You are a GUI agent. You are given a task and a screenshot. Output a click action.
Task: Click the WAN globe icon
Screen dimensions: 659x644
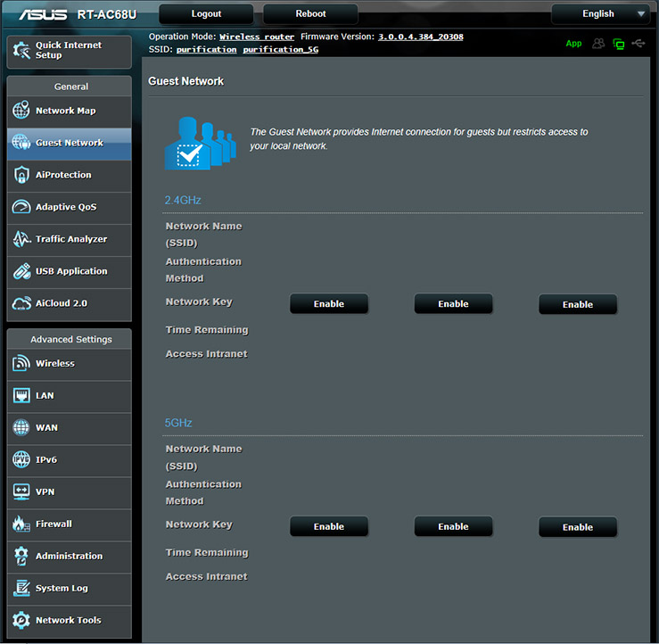[x=21, y=427]
